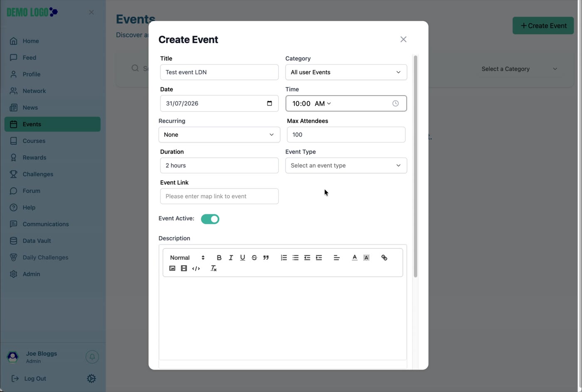Open the date picker calendar icon

pyautogui.click(x=269, y=103)
